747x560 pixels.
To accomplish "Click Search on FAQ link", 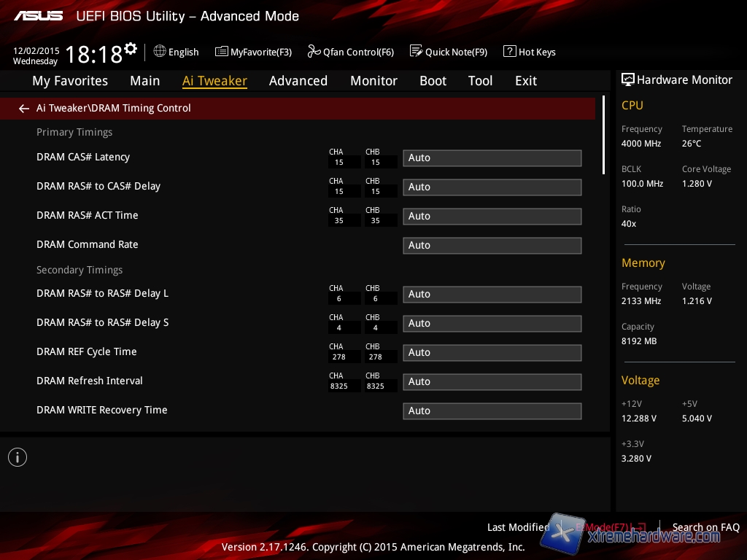I will (705, 527).
